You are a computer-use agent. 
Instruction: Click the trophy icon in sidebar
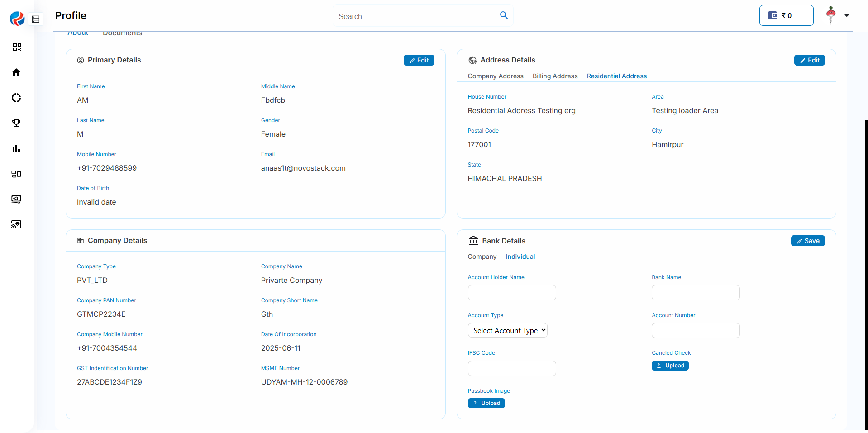pyautogui.click(x=16, y=123)
